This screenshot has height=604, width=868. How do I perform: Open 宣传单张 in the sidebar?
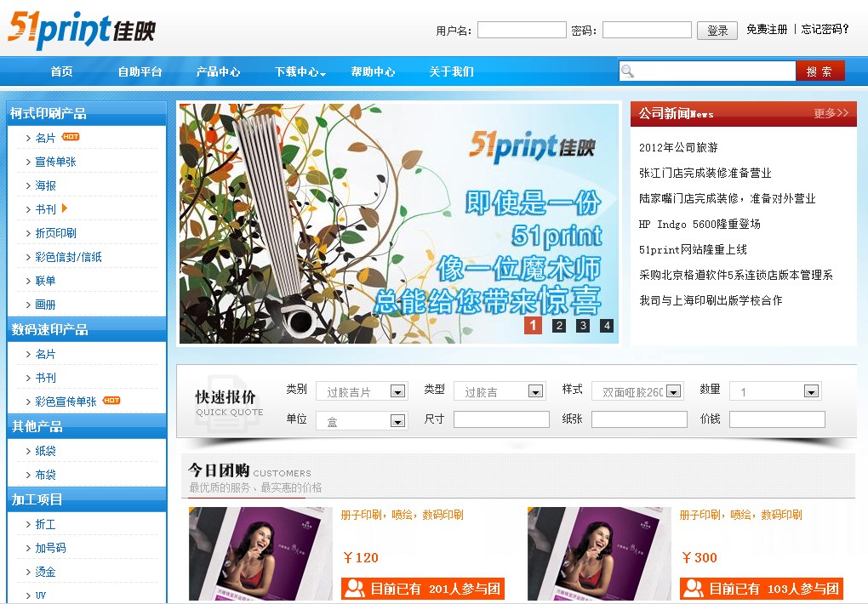click(55, 162)
